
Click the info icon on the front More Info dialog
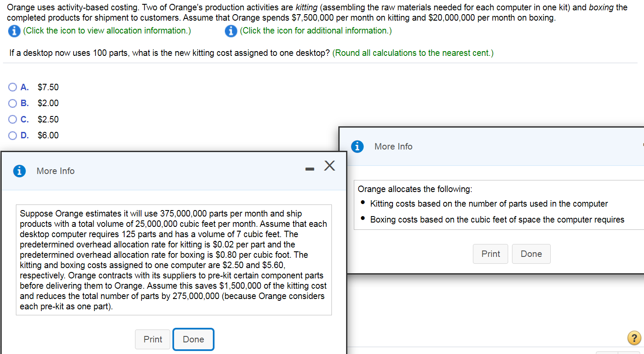point(19,171)
